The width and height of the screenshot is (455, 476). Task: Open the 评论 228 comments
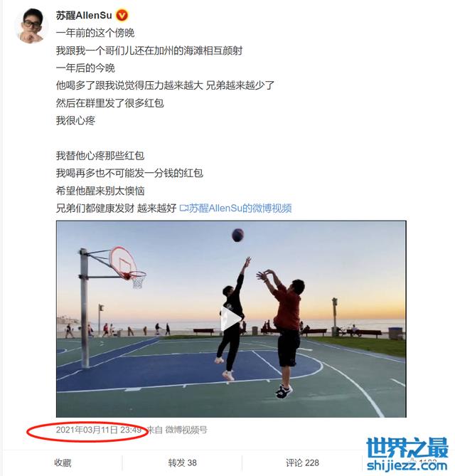302,462
